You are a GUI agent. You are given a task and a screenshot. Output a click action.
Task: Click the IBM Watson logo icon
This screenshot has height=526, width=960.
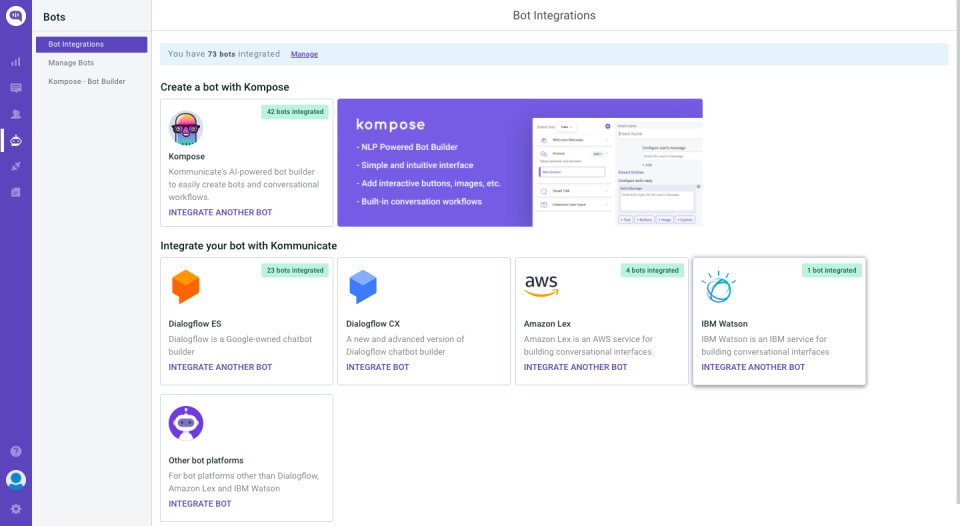pyautogui.click(x=719, y=287)
